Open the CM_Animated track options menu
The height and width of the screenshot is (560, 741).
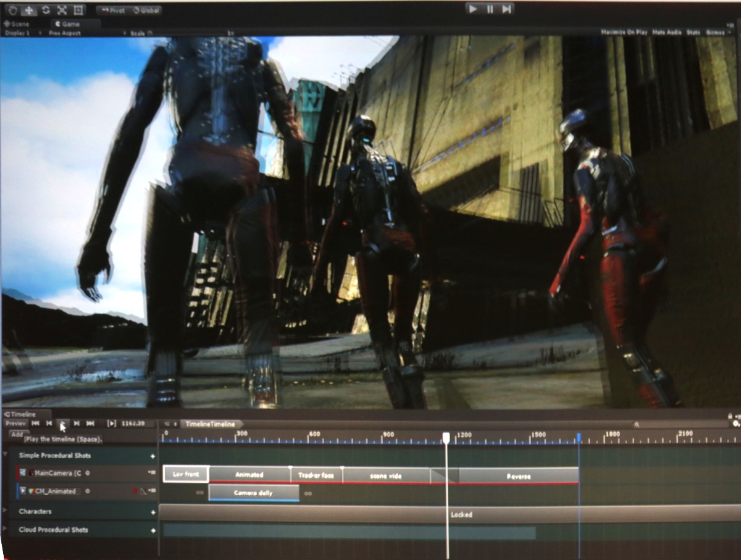pyautogui.click(x=152, y=491)
